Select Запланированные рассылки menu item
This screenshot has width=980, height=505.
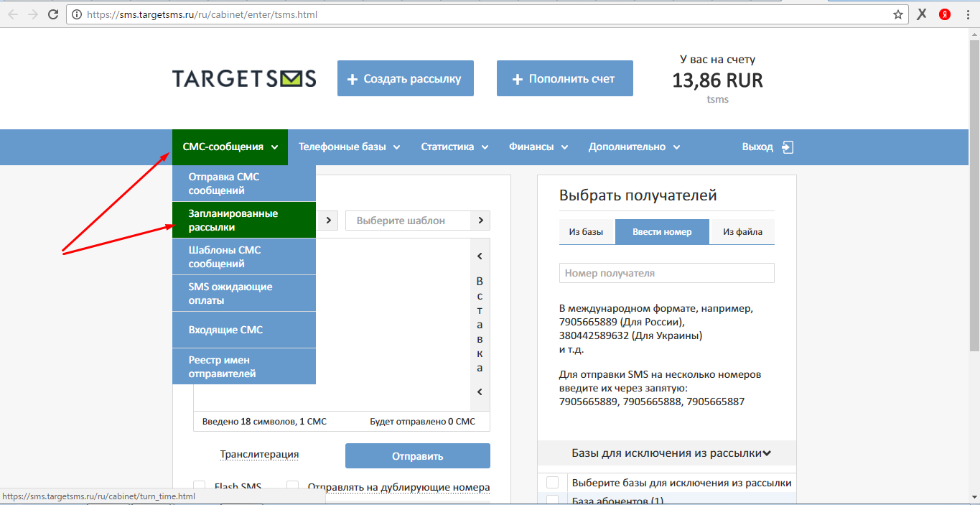coord(244,220)
